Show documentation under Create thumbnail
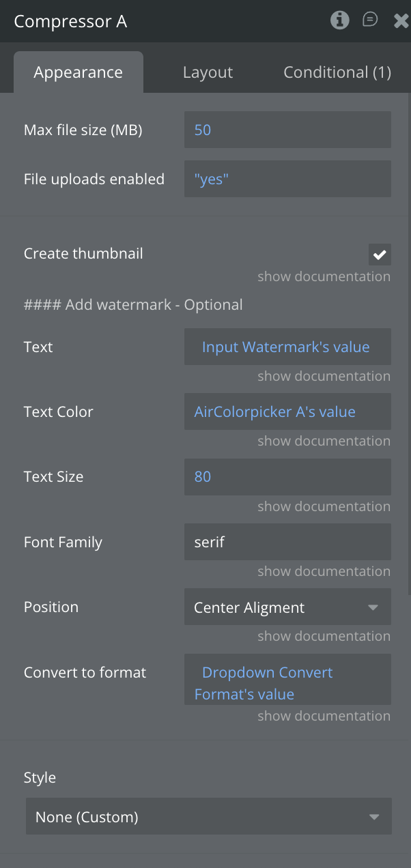Screen dimensions: 411x868 tap(324, 276)
